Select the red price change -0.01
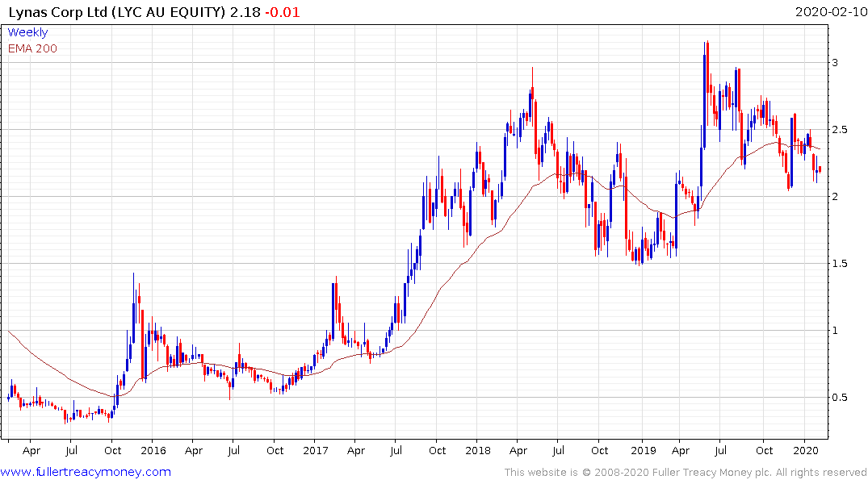This screenshot has height=484, width=868. pyautogui.click(x=283, y=12)
